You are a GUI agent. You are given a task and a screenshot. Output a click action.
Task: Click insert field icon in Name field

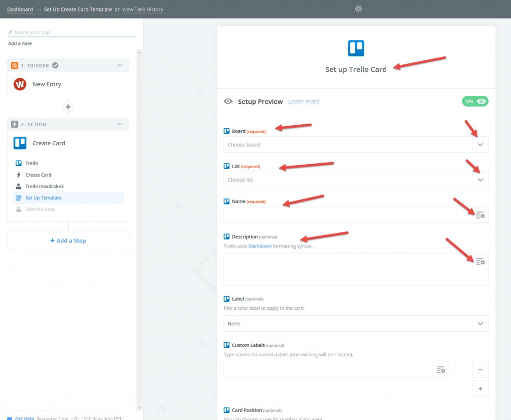click(480, 215)
